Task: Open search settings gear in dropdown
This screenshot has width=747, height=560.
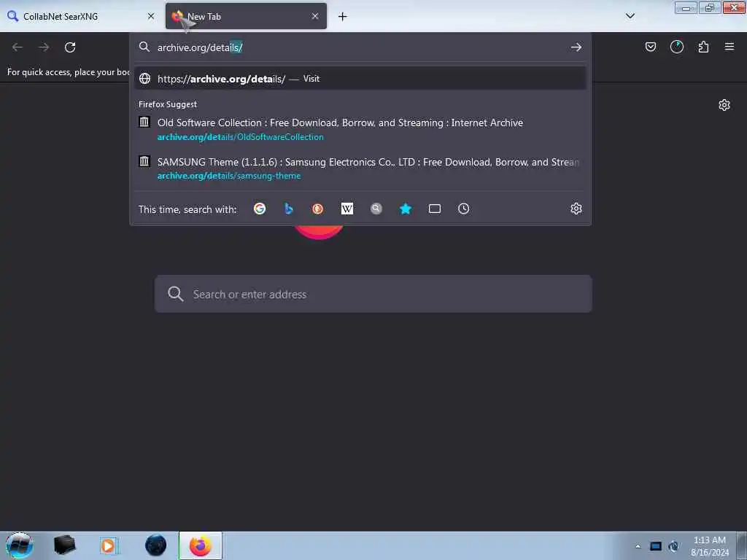Action: pyautogui.click(x=576, y=209)
